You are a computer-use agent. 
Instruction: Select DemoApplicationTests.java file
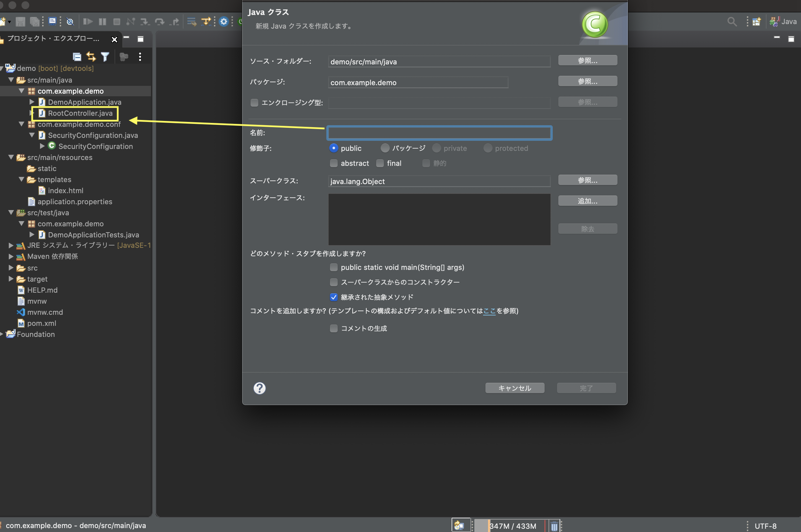click(88, 235)
